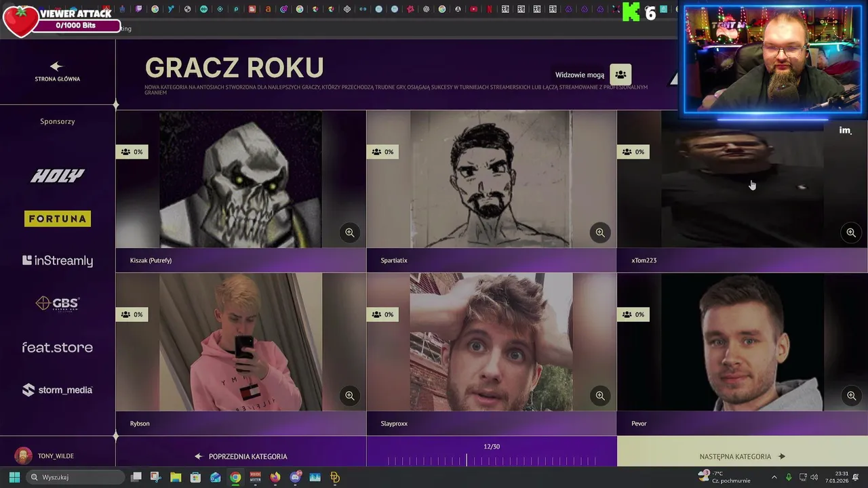Click Spartiatix viewer vote percentage badge

click(382, 152)
